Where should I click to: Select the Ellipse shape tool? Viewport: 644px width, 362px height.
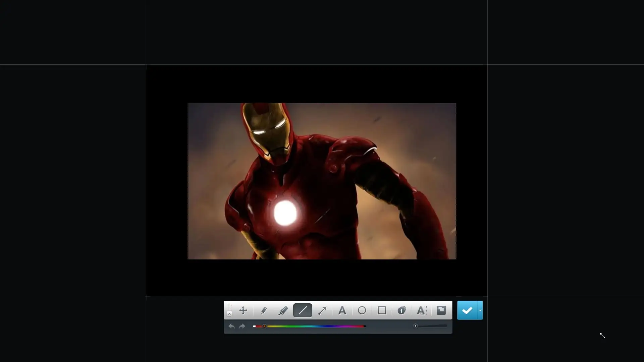362,310
